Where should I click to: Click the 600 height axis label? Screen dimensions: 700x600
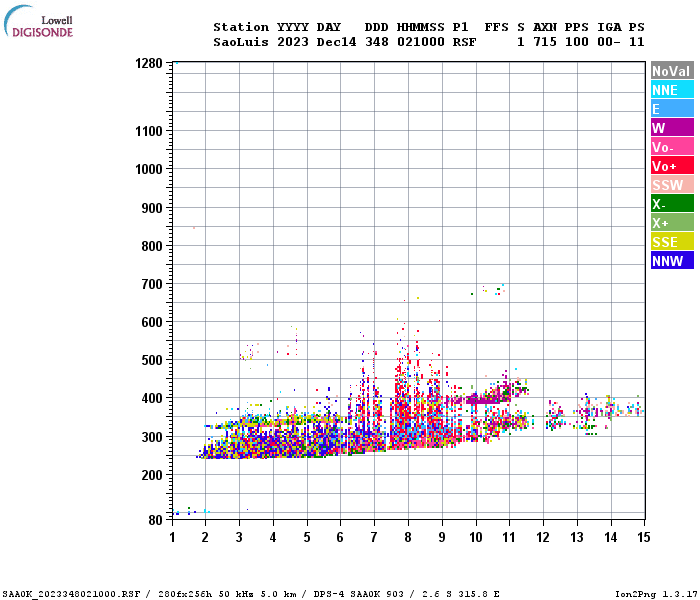coord(152,322)
